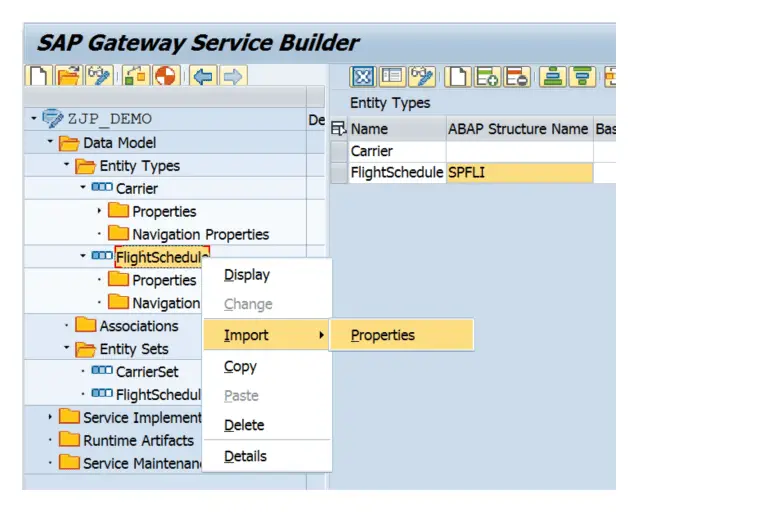Toggle Display/Change mode in left toolbar
This screenshot has width=768, height=512.
pos(99,76)
